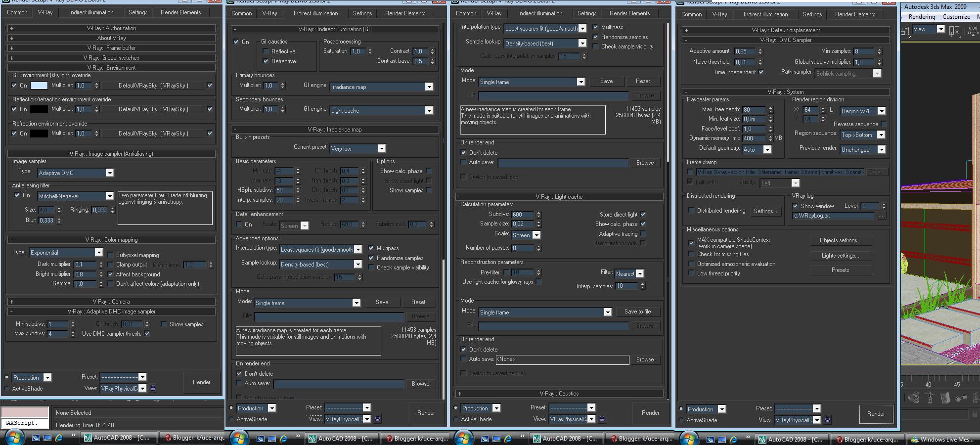The height and width of the screenshot is (445, 980).
Task: Open the Distributed rendering Settings... button
Action: [x=765, y=211]
